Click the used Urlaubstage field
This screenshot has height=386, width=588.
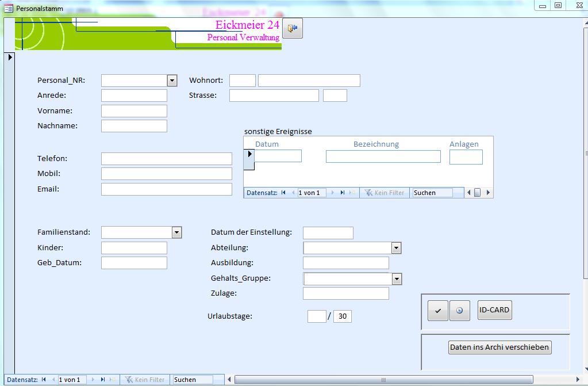click(x=317, y=316)
